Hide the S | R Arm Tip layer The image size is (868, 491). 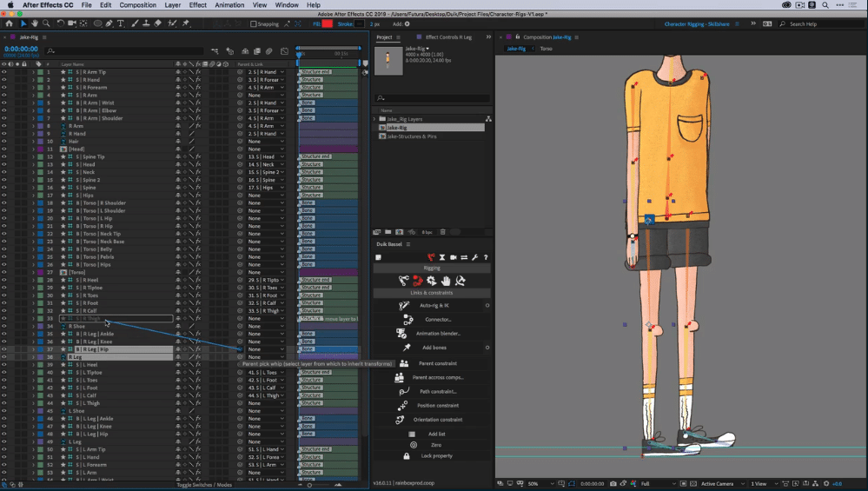[x=4, y=72]
